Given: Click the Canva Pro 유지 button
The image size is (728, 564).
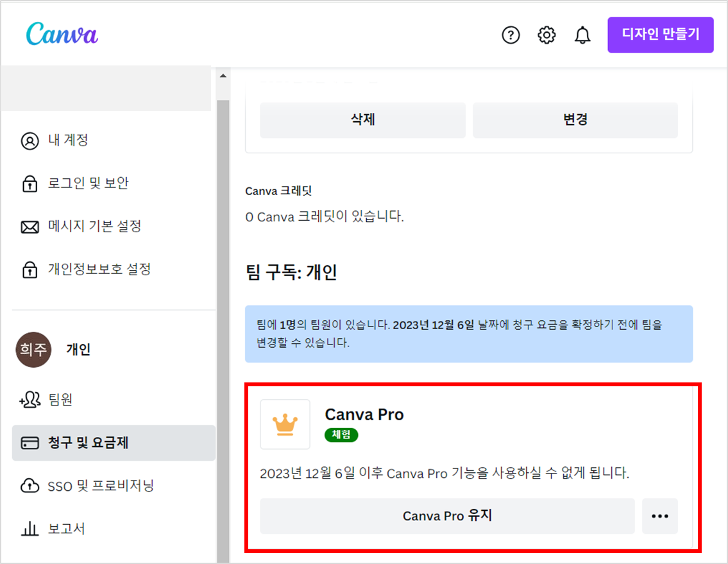Looking at the screenshot, I should pos(447,516).
